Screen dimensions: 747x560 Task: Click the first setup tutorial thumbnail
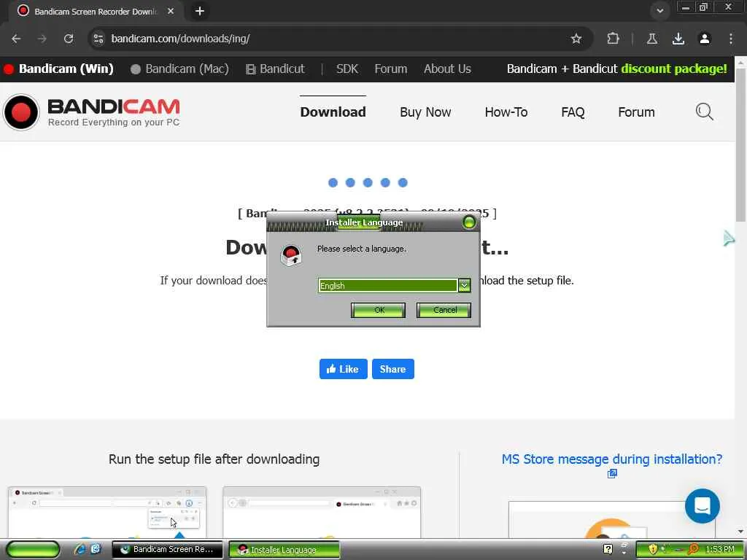point(107,513)
